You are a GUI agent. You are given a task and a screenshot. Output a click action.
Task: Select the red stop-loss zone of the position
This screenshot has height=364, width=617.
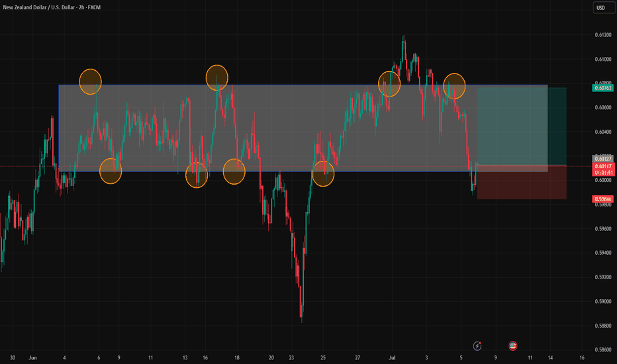pyautogui.click(x=522, y=182)
